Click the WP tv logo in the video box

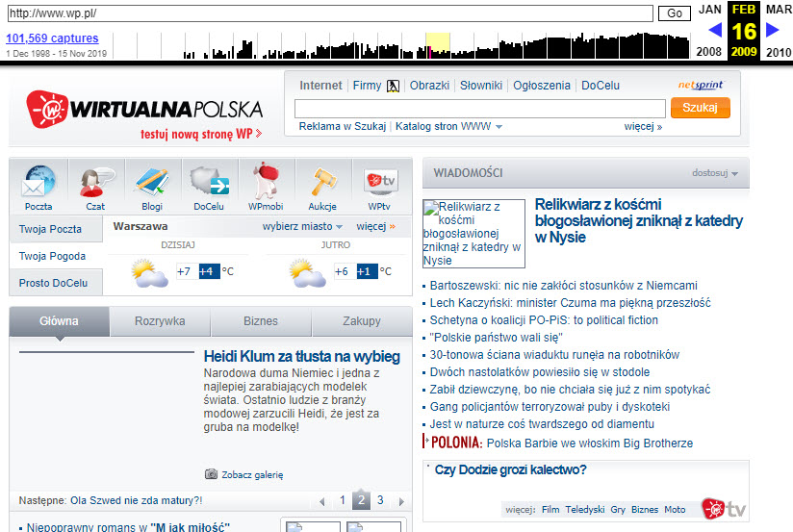coord(725,509)
